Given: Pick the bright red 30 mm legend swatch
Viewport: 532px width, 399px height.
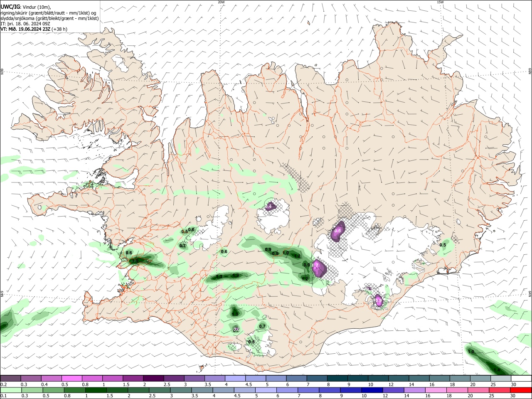Looking at the screenshot, I should 521,390.
